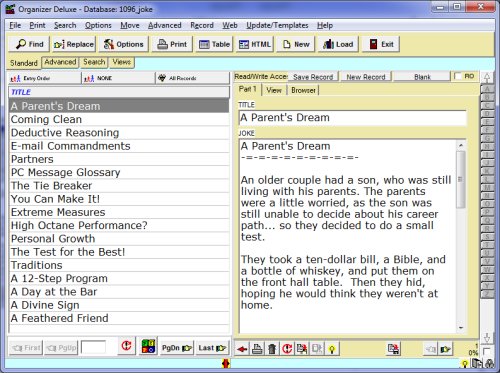
Task: Switch to Table view
Action: coord(214,44)
